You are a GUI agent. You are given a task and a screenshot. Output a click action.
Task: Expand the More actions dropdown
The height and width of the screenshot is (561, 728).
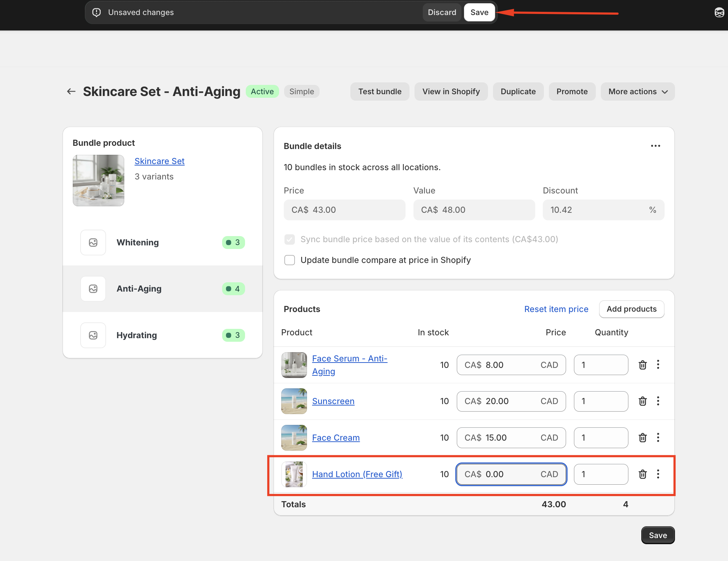coord(638,91)
